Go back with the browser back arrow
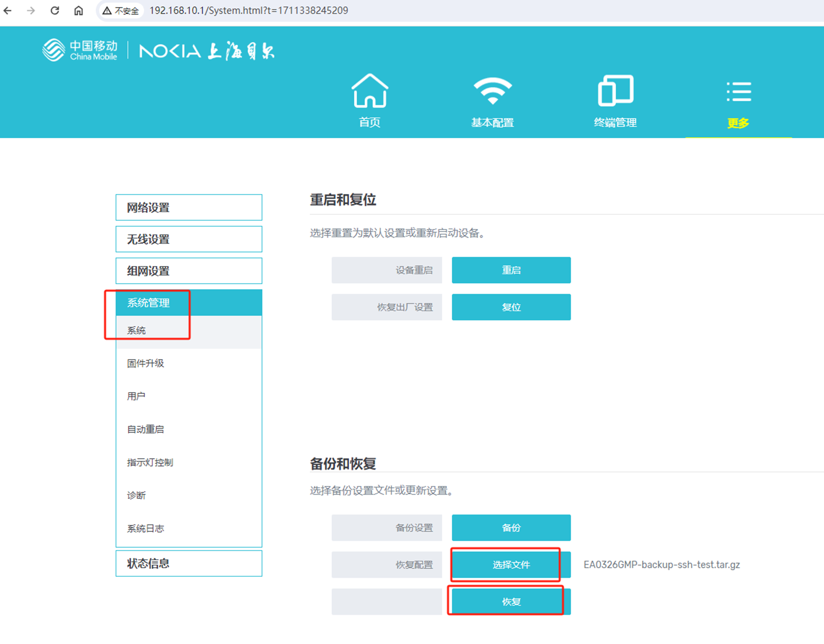This screenshot has height=644, width=824. coord(8,10)
